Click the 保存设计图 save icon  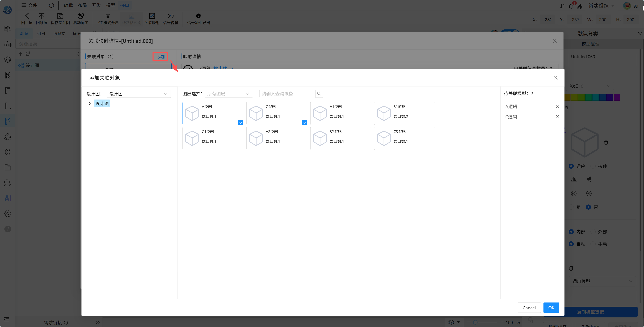coord(60,16)
